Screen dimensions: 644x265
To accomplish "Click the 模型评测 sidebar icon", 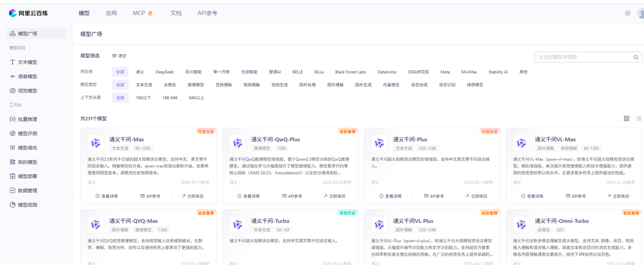I will coord(13,133).
